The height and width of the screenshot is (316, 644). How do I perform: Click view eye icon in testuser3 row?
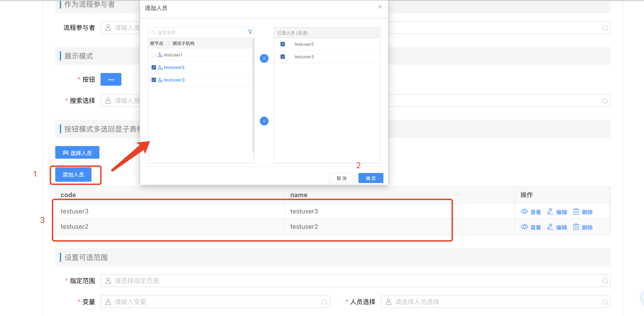pyautogui.click(x=524, y=212)
